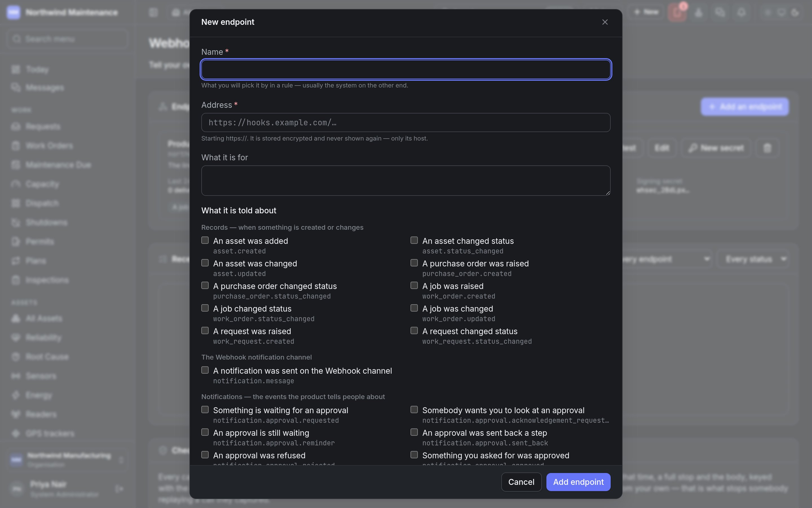Open Messages in the sidebar

(x=45, y=88)
